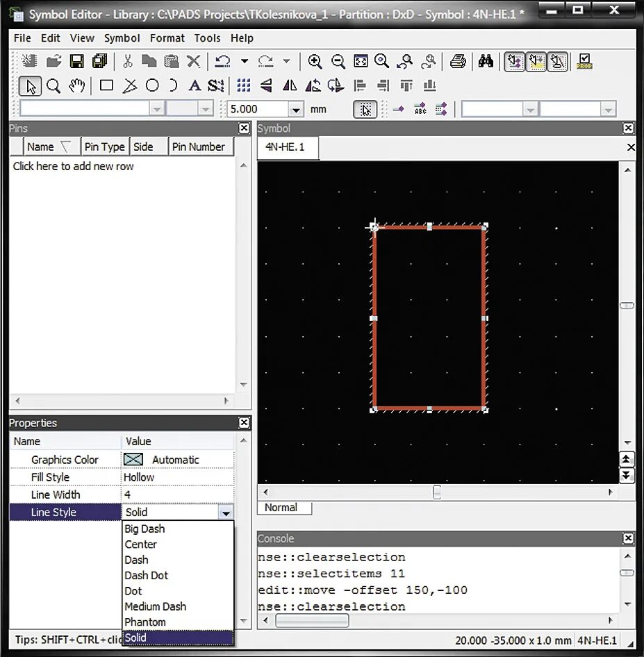The height and width of the screenshot is (657, 644).
Task: Click the New symbol toolbar icon
Action: pyautogui.click(x=29, y=61)
